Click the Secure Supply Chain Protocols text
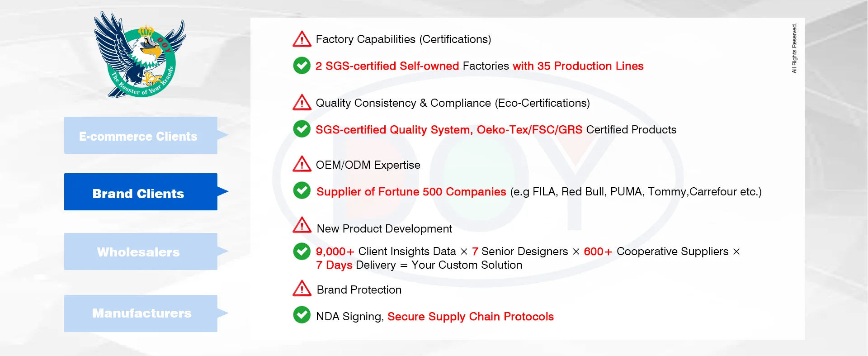This screenshot has height=356, width=868. click(x=470, y=317)
